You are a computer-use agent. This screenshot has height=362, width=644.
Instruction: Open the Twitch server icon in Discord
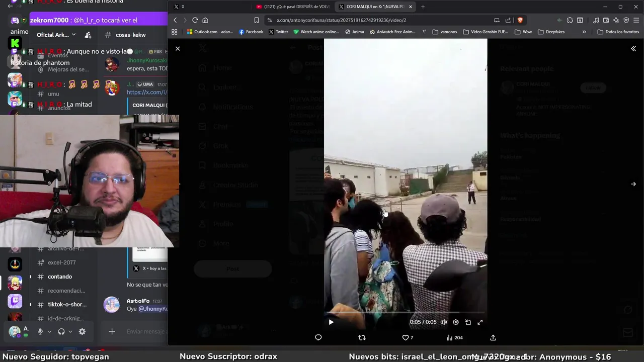[x=15, y=301]
